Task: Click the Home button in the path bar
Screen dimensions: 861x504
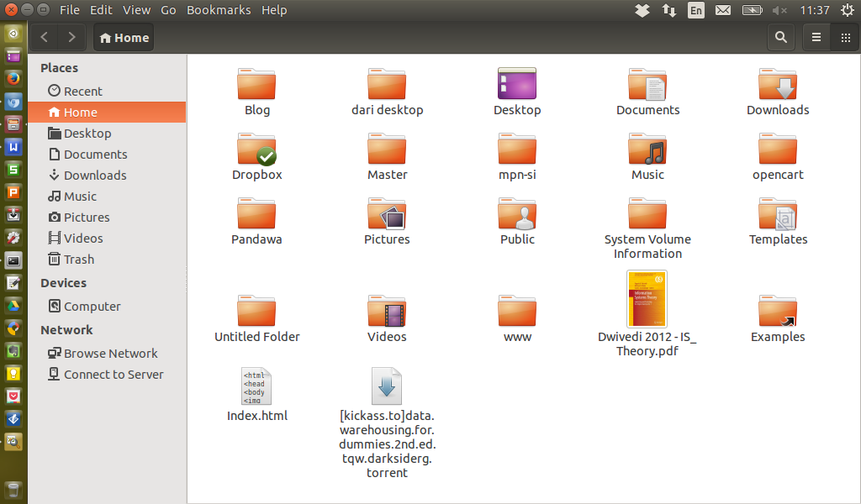Action: [x=123, y=37]
